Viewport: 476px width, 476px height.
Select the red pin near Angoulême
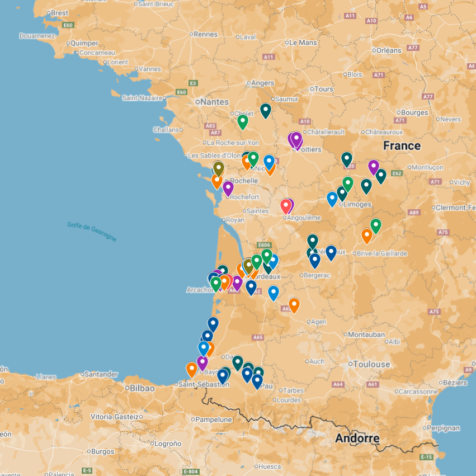point(285,206)
